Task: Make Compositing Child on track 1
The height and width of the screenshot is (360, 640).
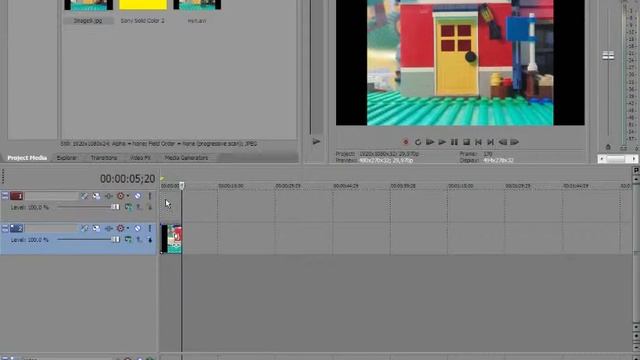Action: click(150, 207)
